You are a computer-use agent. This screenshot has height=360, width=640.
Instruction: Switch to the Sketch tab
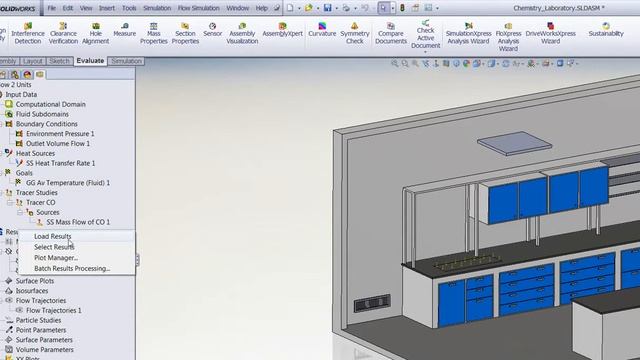(x=59, y=61)
